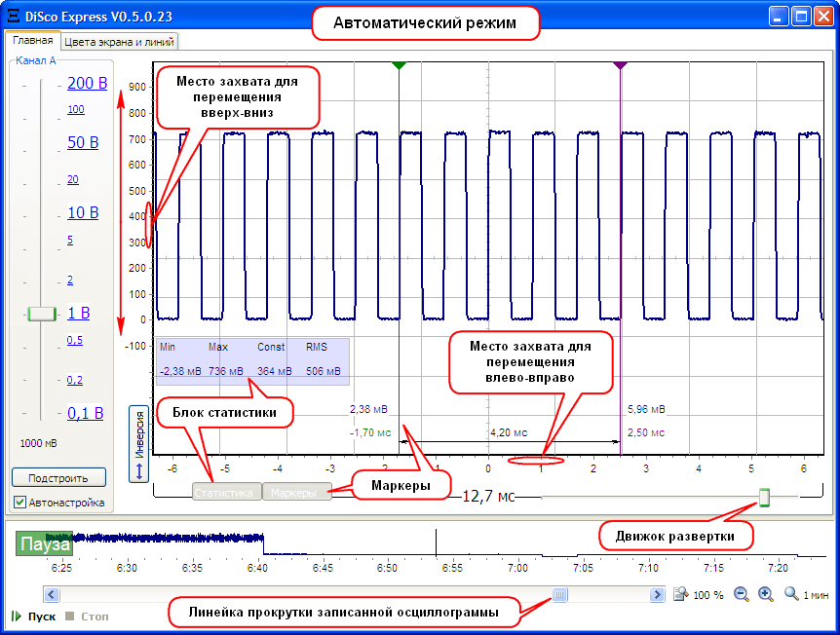
Task: Click the green marker triangle
Action: pyautogui.click(x=400, y=65)
